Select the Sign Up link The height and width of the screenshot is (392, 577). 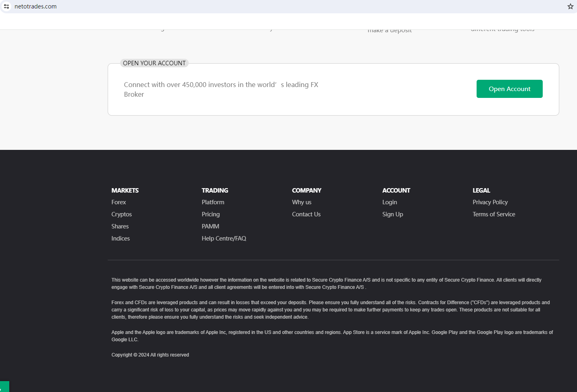point(392,214)
